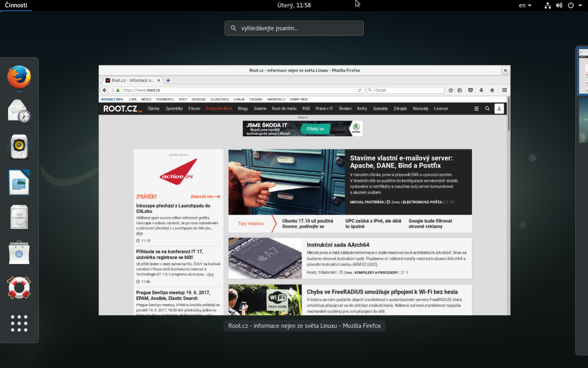Show site info icon in URL bar
588x368 pixels.
click(113, 90)
